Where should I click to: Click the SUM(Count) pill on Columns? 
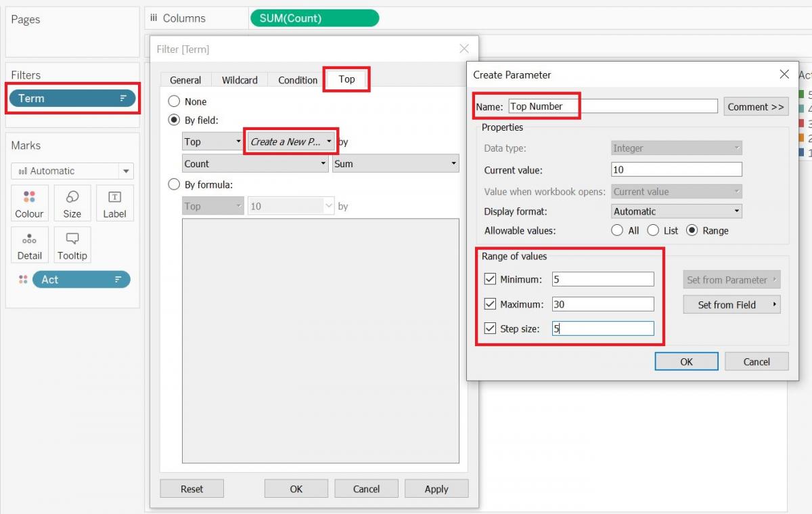pos(315,18)
